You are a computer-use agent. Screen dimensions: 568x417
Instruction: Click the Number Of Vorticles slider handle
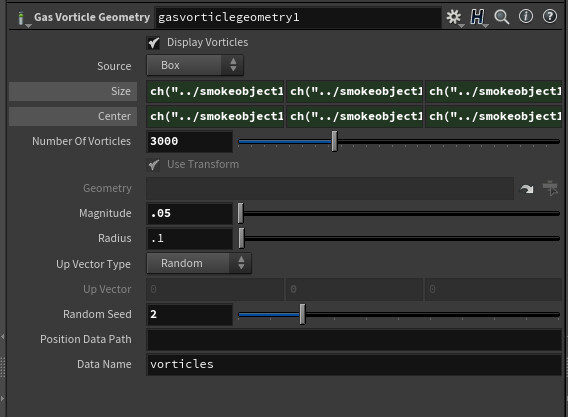[x=334, y=141]
